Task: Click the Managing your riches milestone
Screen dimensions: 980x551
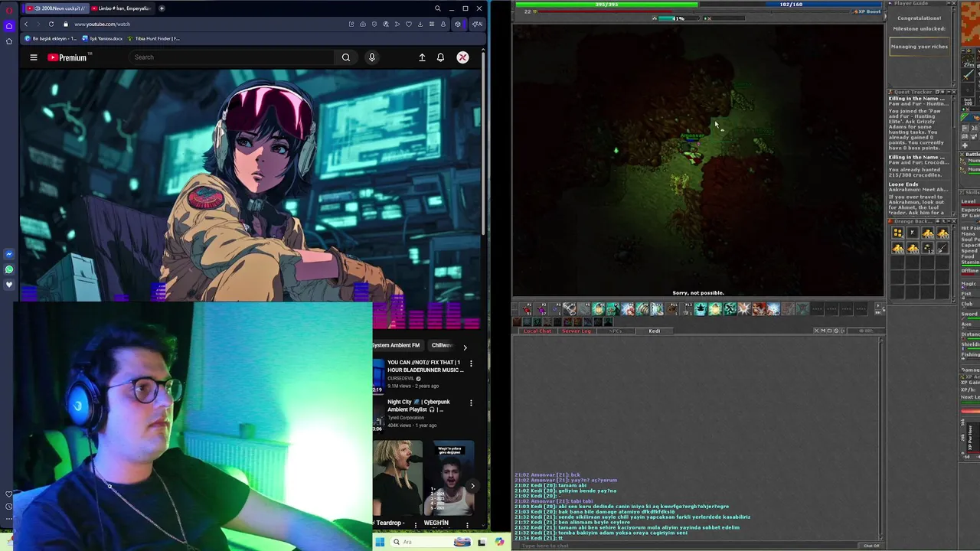Action: [920, 47]
